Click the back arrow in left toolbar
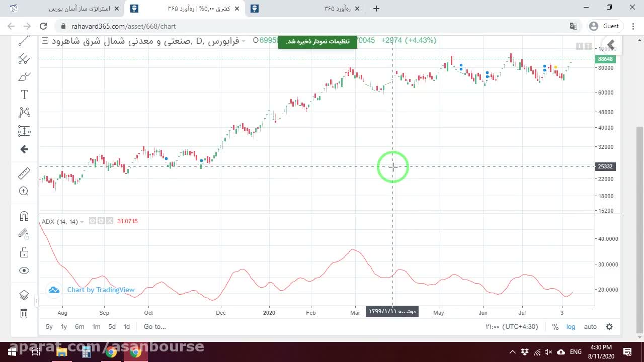Screen dimensions: 644x362 coord(24,149)
